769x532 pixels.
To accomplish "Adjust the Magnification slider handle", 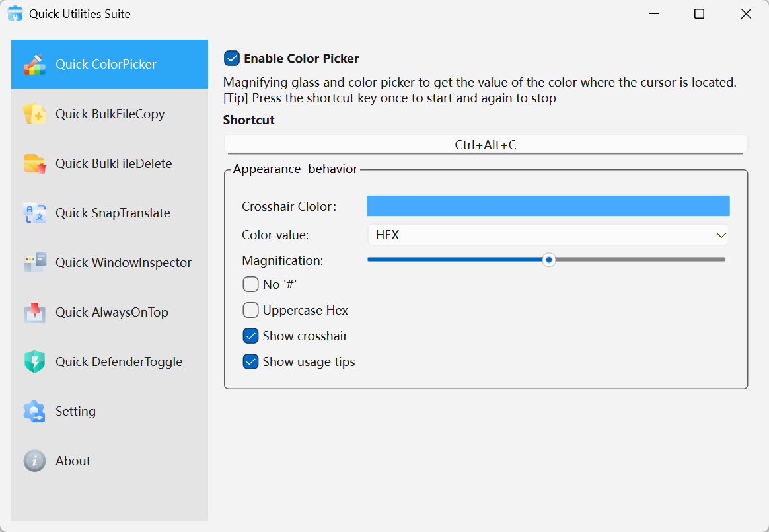I will pyautogui.click(x=548, y=260).
